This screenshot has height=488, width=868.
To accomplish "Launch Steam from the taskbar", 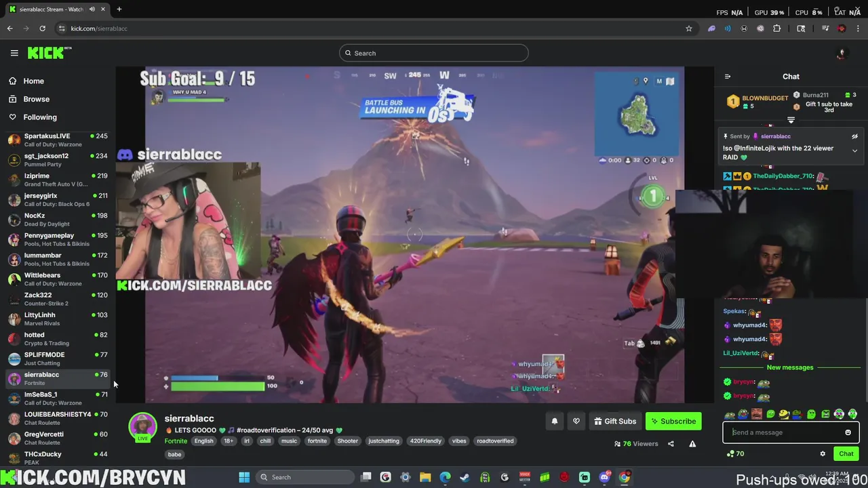I will coord(465,477).
